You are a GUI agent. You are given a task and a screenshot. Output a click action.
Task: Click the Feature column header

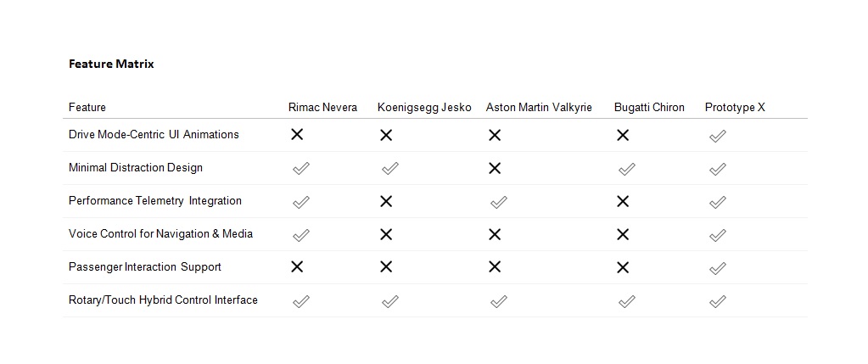tap(87, 107)
